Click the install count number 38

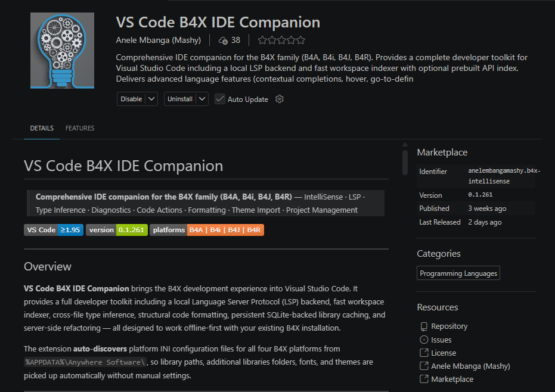[x=235, y=41]
